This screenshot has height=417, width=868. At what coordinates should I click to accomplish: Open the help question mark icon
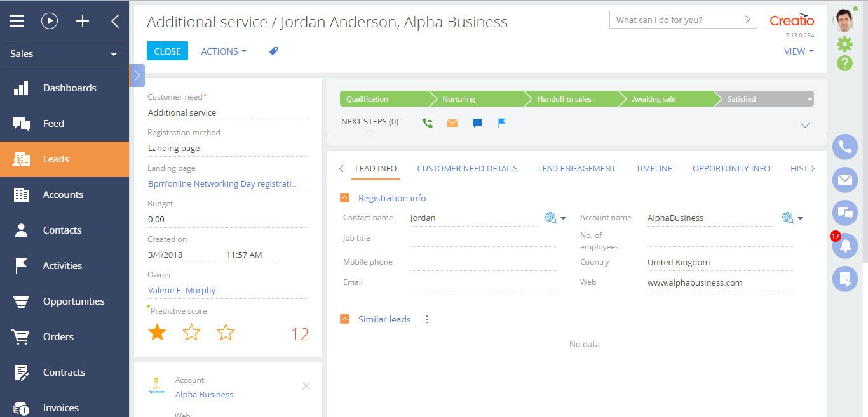point(844,63)
